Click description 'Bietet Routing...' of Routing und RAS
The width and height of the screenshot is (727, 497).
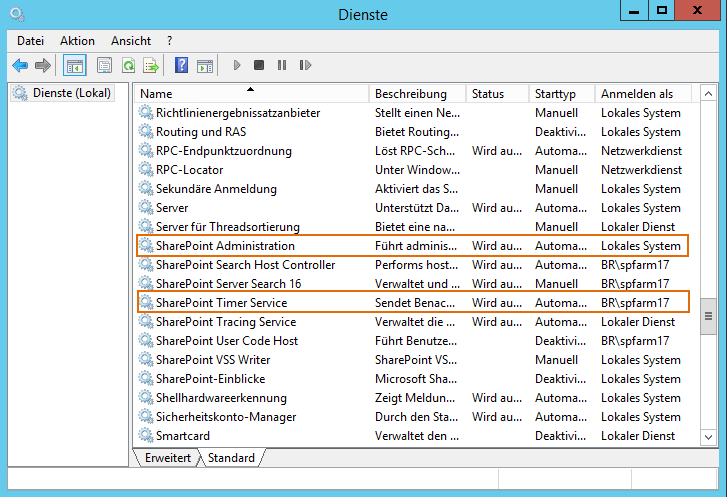coord(417,132)
